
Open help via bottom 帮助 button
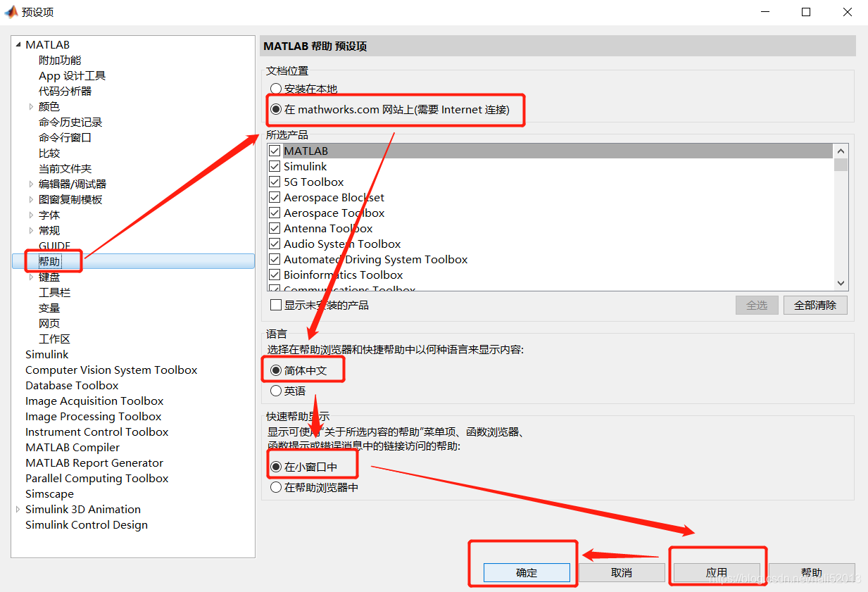click(x=812, y=573)
